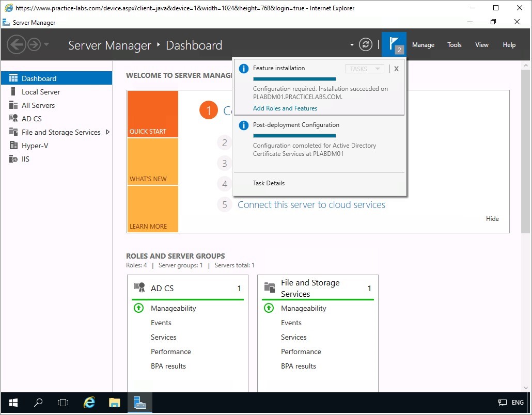Click File and Storage Services tile icon
The width and height of the screenshot is (532, 415).
point(270,288)
